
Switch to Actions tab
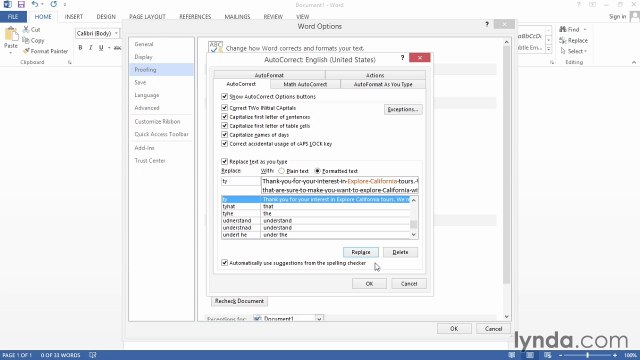[x=375, y=75]
